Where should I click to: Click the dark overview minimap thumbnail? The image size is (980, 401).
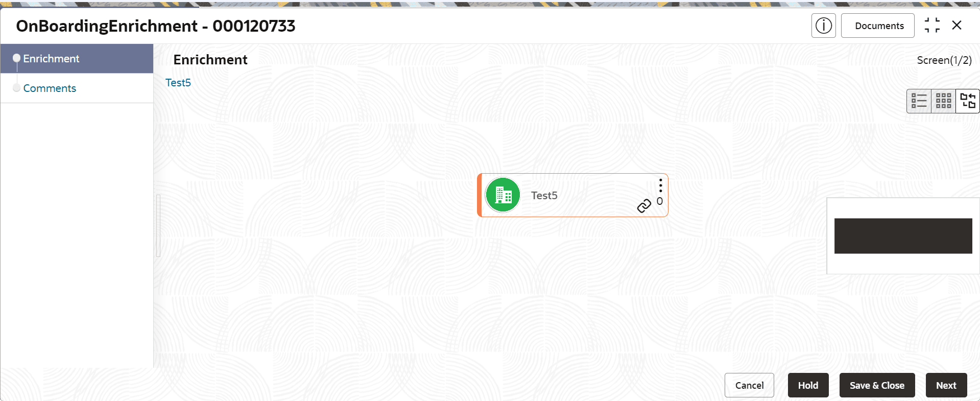click(x=903, y=236)
